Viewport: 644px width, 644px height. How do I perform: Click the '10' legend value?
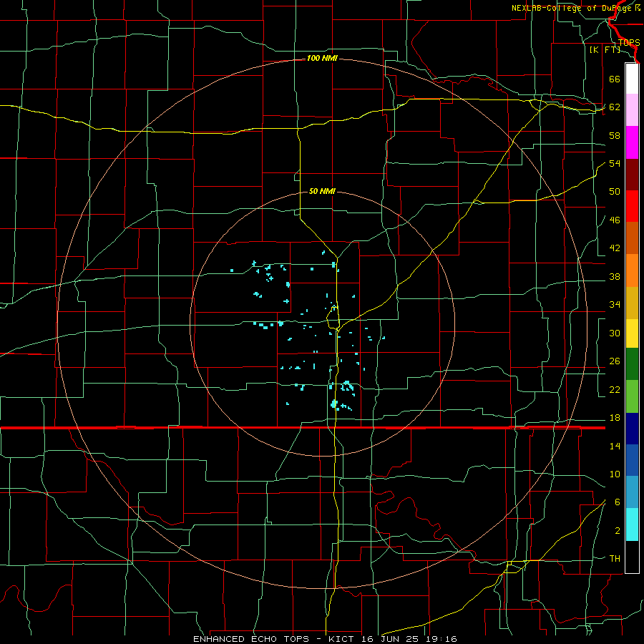615,474
